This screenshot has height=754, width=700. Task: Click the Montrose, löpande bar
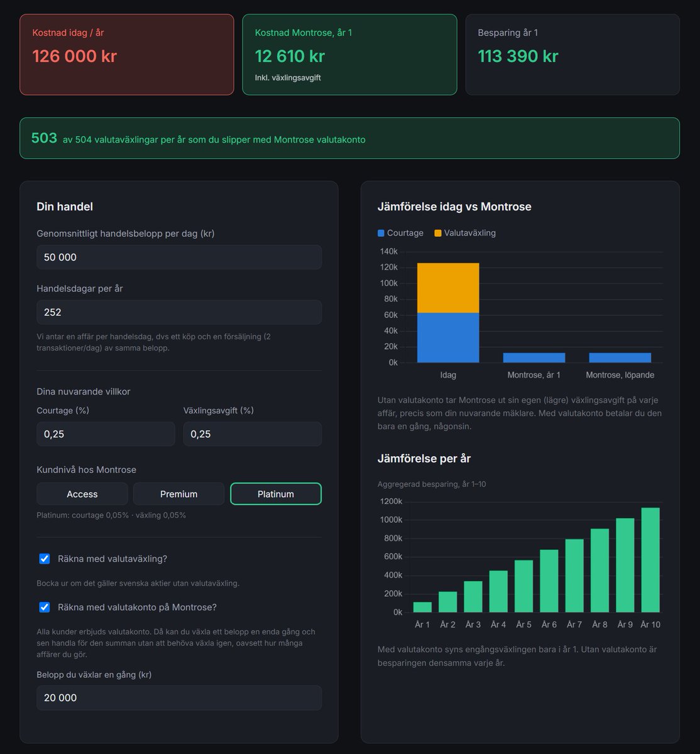620,358
